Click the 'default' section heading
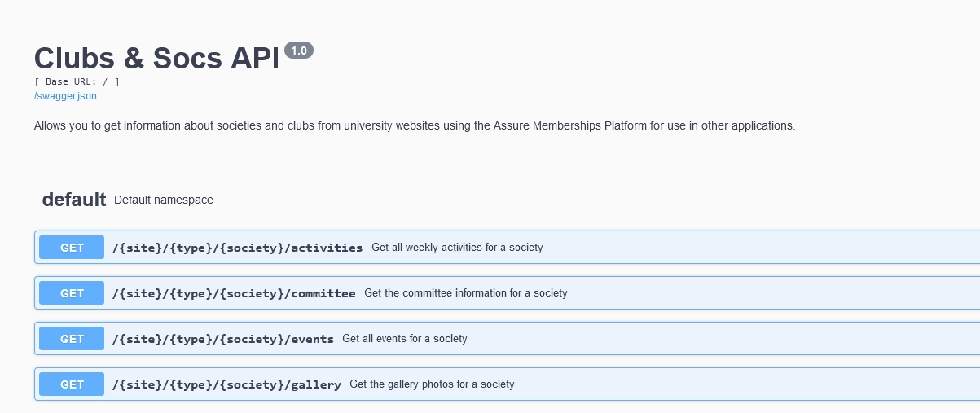Image resolution: width=980 pixels, height=413 pixels. [74, 200]
